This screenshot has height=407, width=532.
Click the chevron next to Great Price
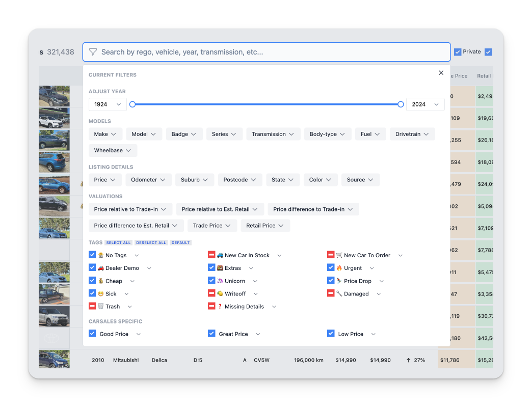258,334
